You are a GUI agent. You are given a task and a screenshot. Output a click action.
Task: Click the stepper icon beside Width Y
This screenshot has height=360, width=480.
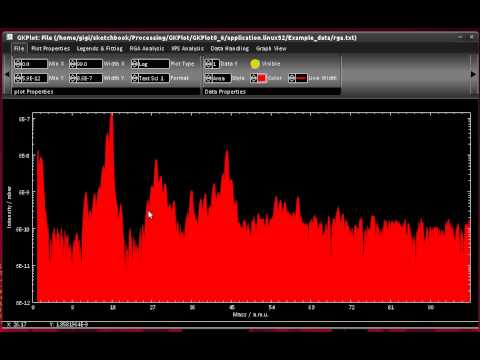(73, 78)
